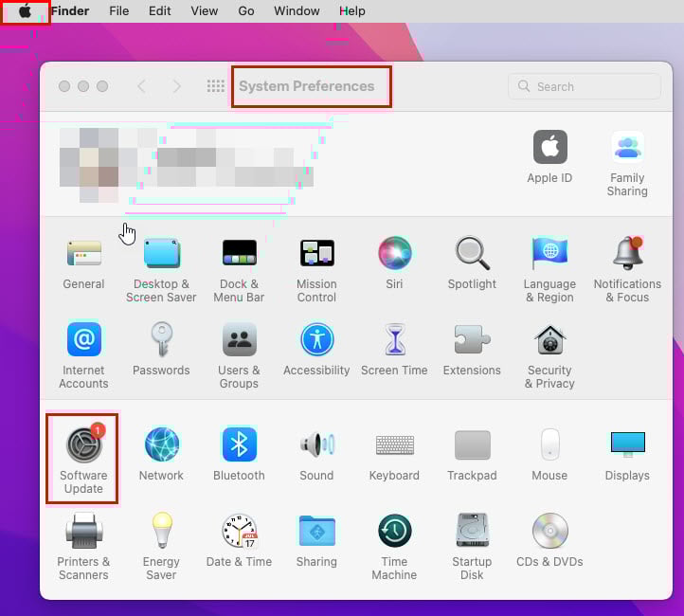Click the show-all grid button
The image size is (684, 616).
[215, 86]
